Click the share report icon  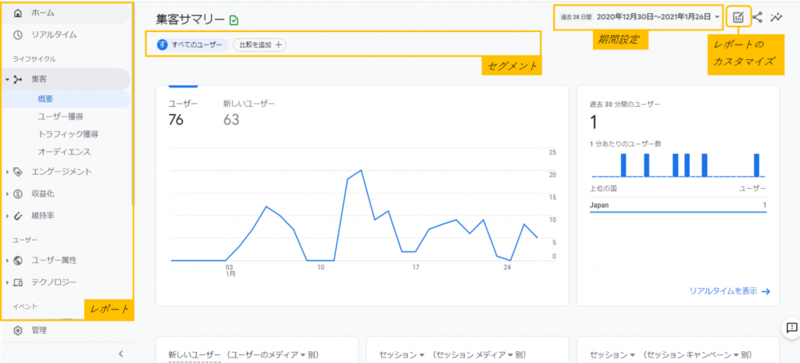pyautogui.click(x=758, y=17)
